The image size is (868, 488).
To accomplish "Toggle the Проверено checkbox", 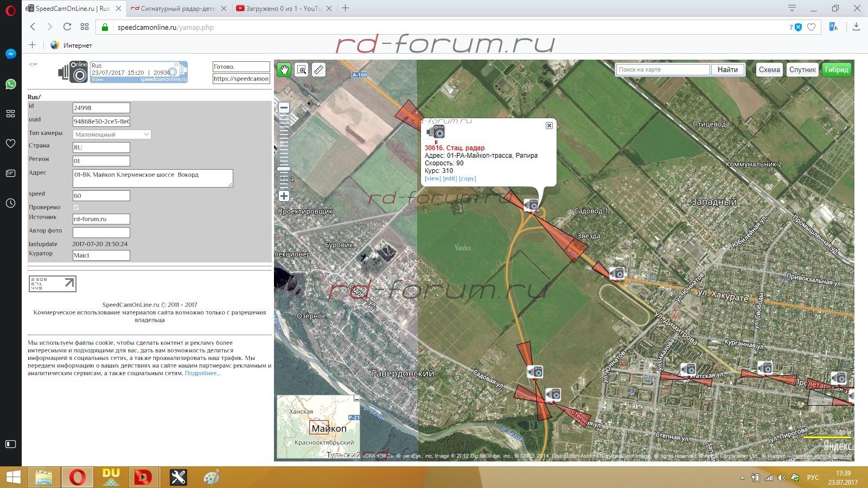I will tap(76, 207).
